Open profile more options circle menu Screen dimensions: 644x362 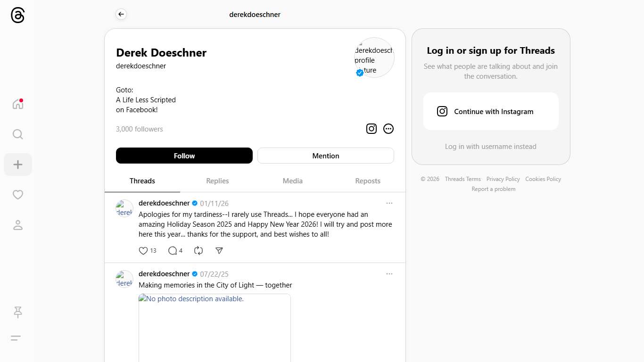pos(388,129)
